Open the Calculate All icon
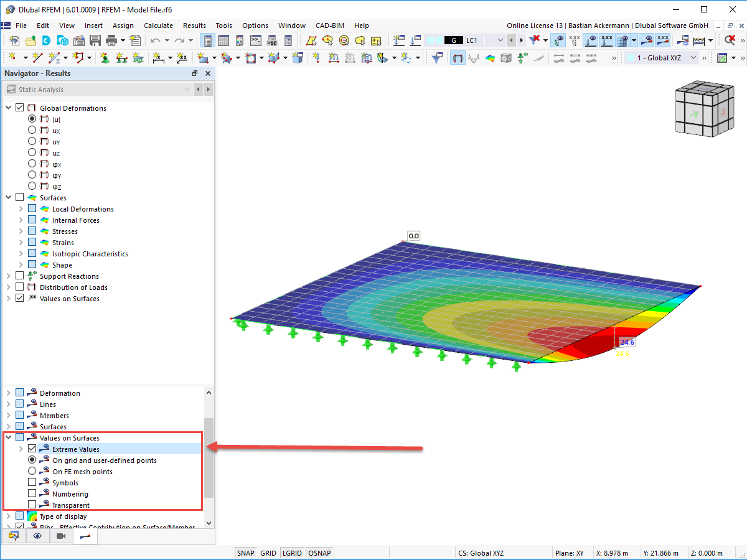The image size is (747, 560). point(698,40)
